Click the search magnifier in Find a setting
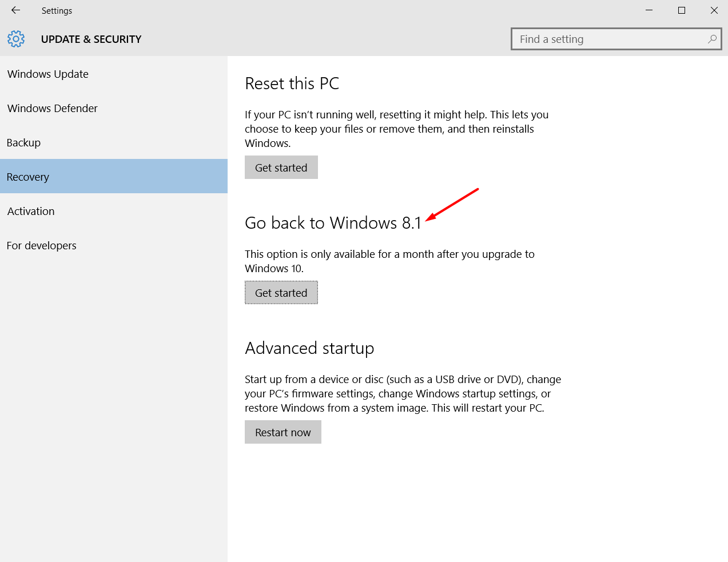The height and width of the screenshot is (562, 728). pos(711,39)
